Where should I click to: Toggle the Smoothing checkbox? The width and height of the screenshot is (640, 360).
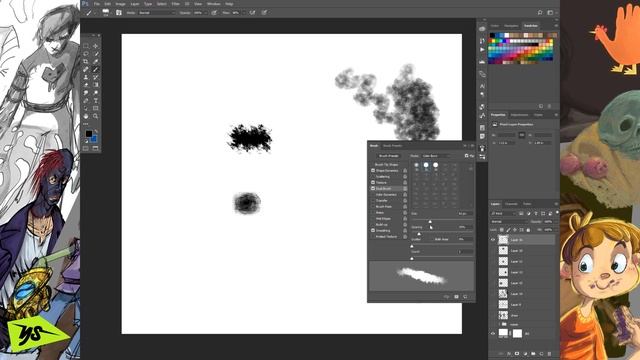[x=373, y=230]
